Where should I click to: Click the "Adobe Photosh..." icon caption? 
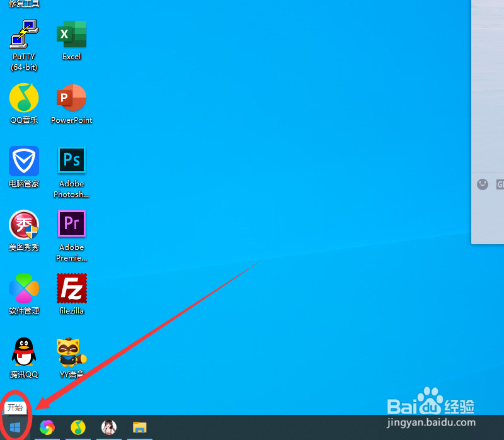[x=71, y=189]
